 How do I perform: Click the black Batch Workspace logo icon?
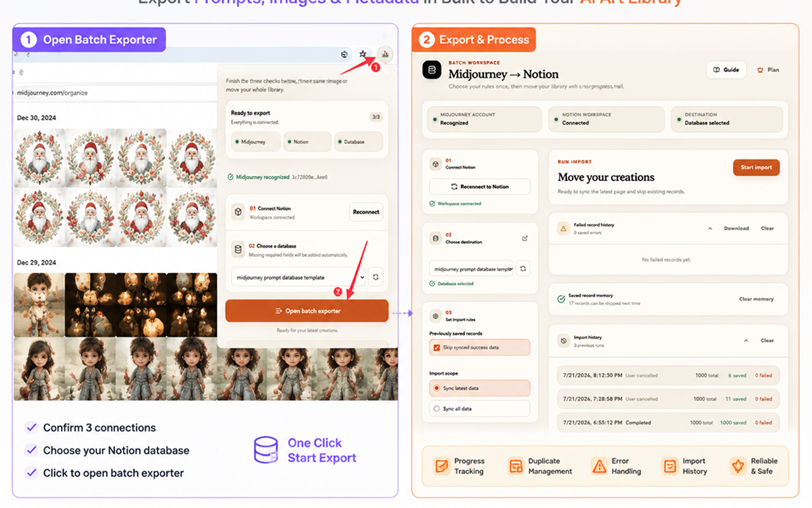(x=432, y=70)
